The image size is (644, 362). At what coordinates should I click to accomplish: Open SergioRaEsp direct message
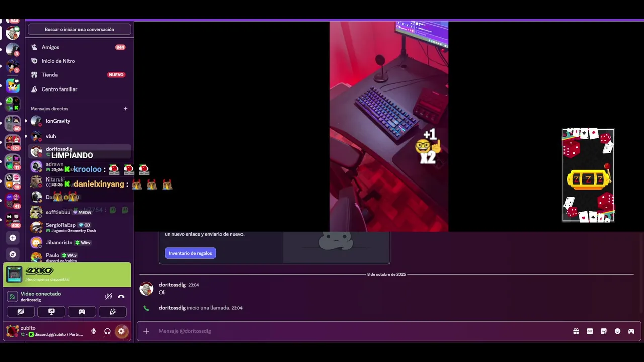tap(79, 227)
